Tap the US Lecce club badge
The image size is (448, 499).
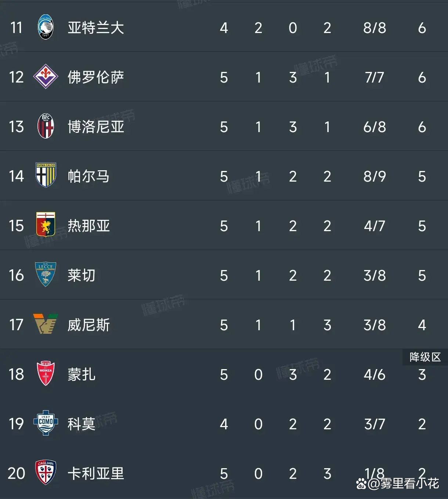46,274
